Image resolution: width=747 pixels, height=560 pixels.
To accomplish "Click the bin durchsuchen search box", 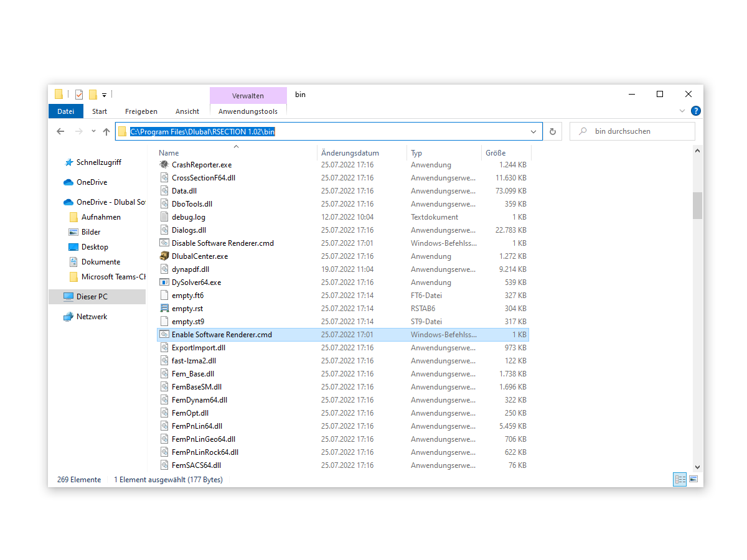I will 632,131.
